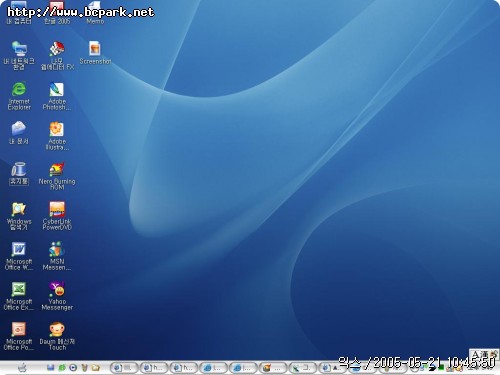This screenshot has height=375, width=500.
Task: Switch to taskbar window labeled 그...
Action: (302, 368)
